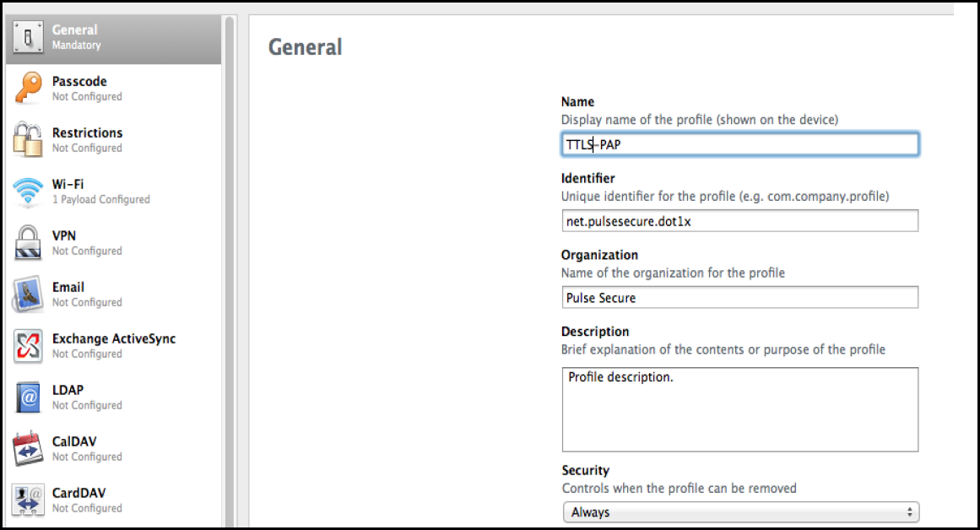This screenshot has height=530, width=980.
Task: Choose the Exchange ActiveSync payload label
Action: tap(114, 338)
